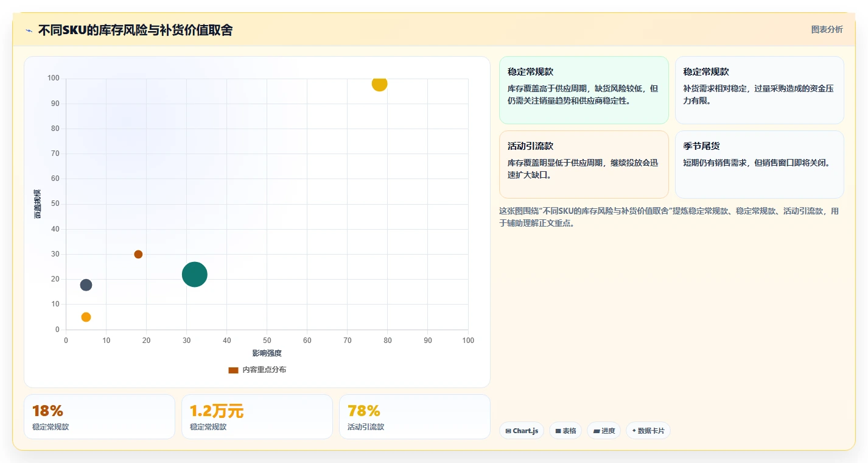Click the Chart.js tag
Image resolution: width=868 pixels, height=463 pixels.
click(x=522, y=431)
